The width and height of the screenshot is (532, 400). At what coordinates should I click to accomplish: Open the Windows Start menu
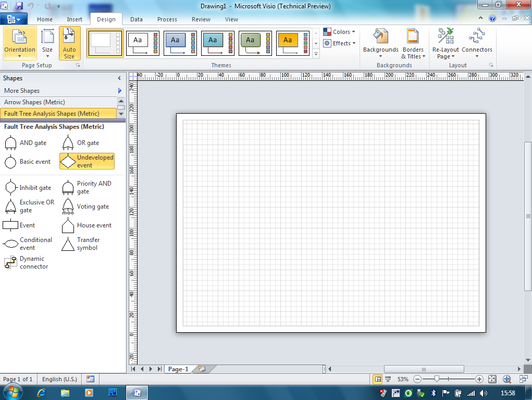tap(13, 393)
